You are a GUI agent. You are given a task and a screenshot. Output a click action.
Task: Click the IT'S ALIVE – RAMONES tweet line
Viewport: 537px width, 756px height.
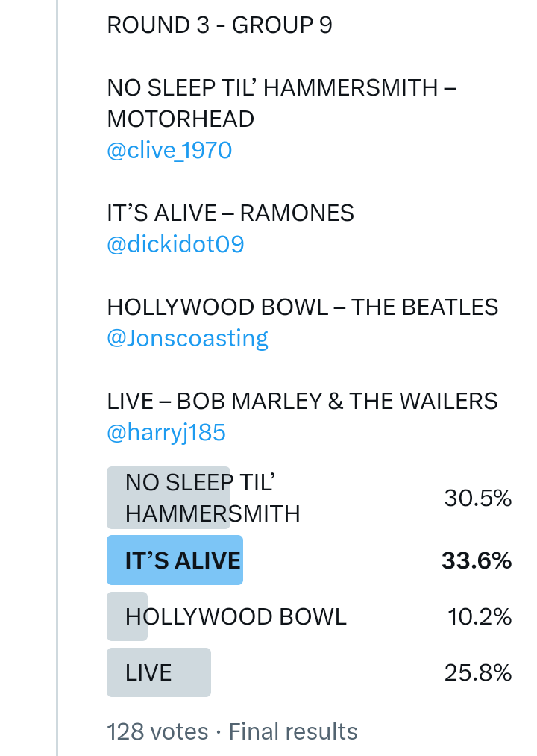230,213
